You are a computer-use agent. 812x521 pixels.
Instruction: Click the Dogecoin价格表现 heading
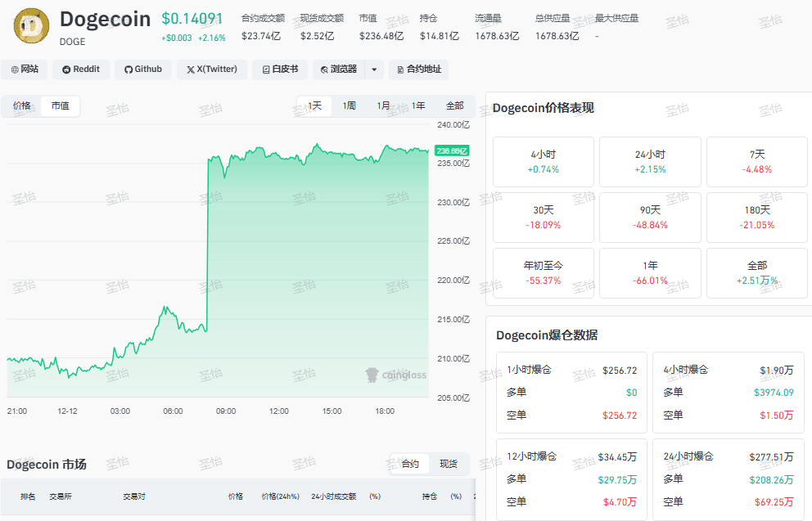[x=544, y=108]
